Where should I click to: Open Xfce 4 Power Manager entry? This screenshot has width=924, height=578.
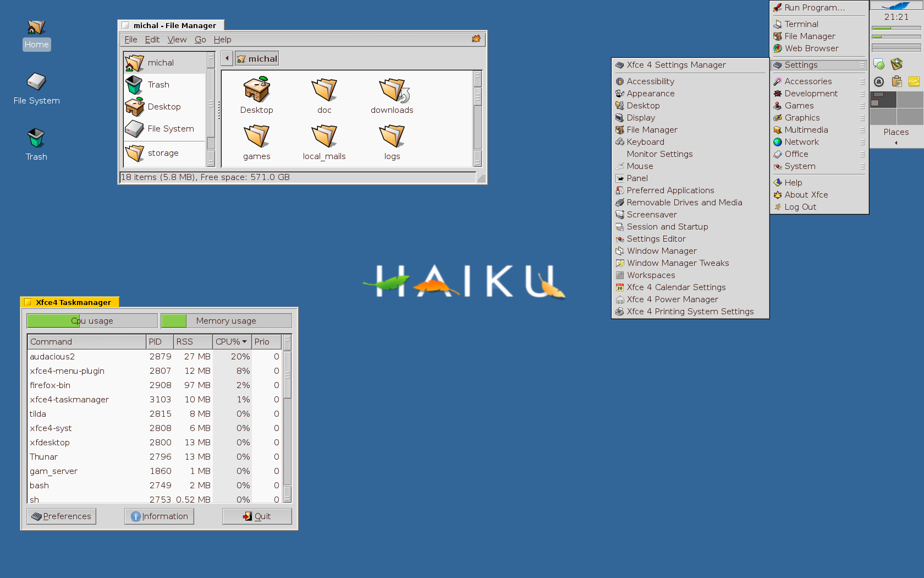pyautogui.click(x=690, y=299)
